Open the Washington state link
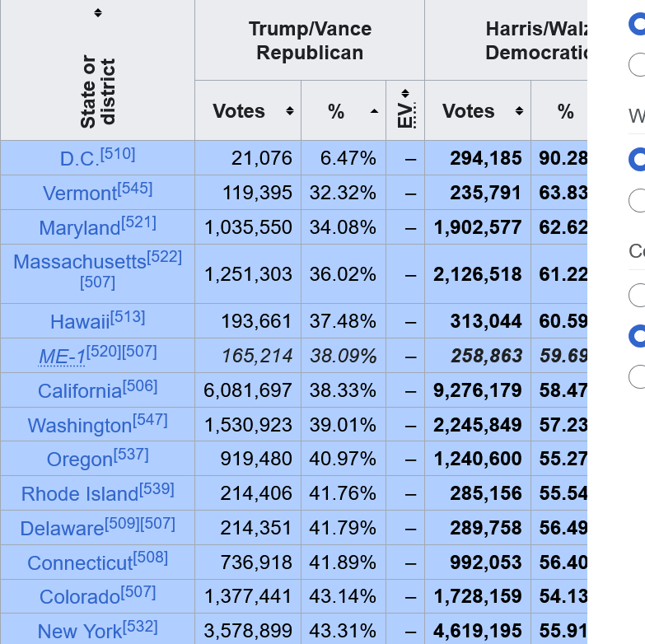 [80, 426]
